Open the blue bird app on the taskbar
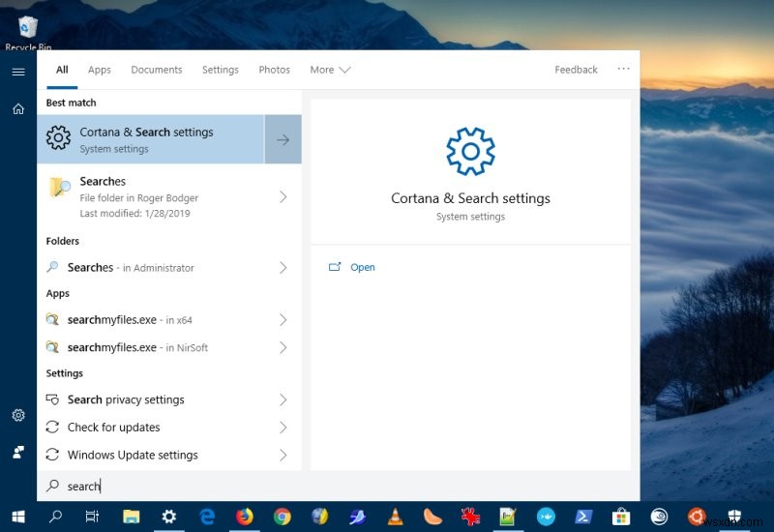The width and height of the screenshot is (774, 532). click(x=357, y=517)
